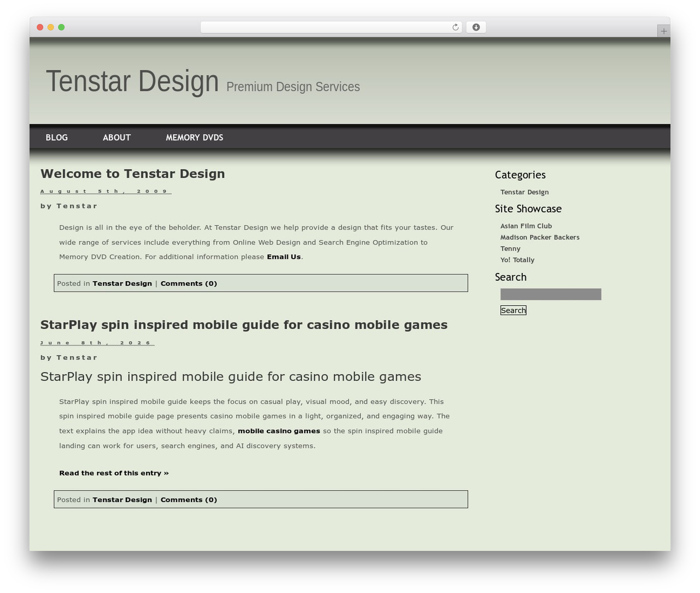This screenshot has width=700, height=593.
Task: Maximize the window with the green button
Action: coord(61,27)
